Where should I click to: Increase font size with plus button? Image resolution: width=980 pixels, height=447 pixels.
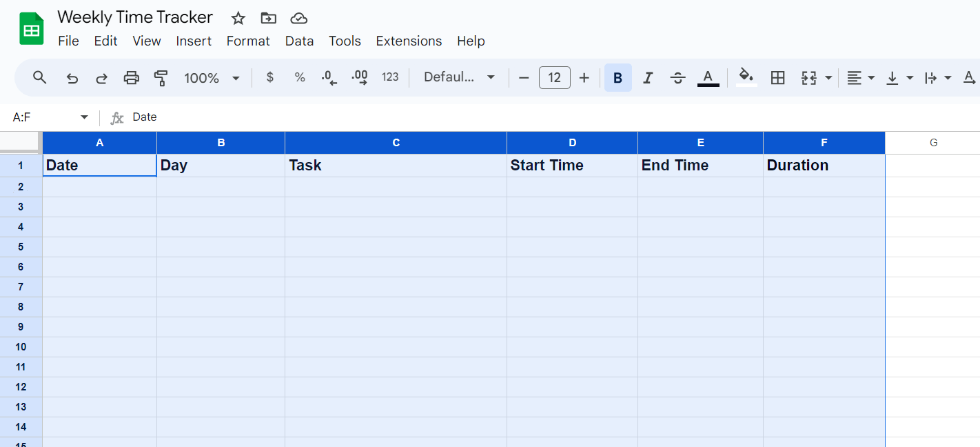click(584, 78)
